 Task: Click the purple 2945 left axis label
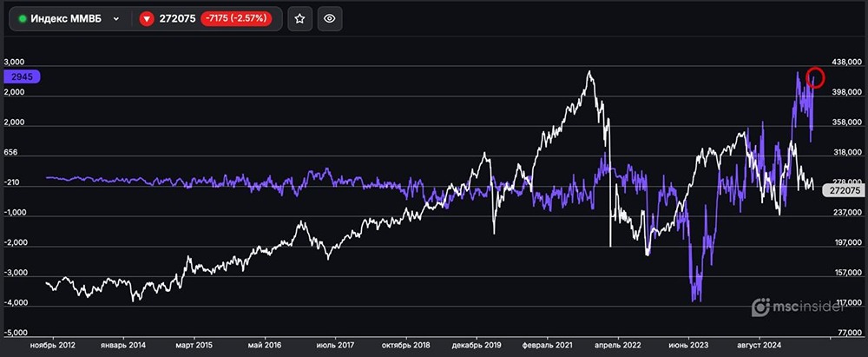[21, 76]
